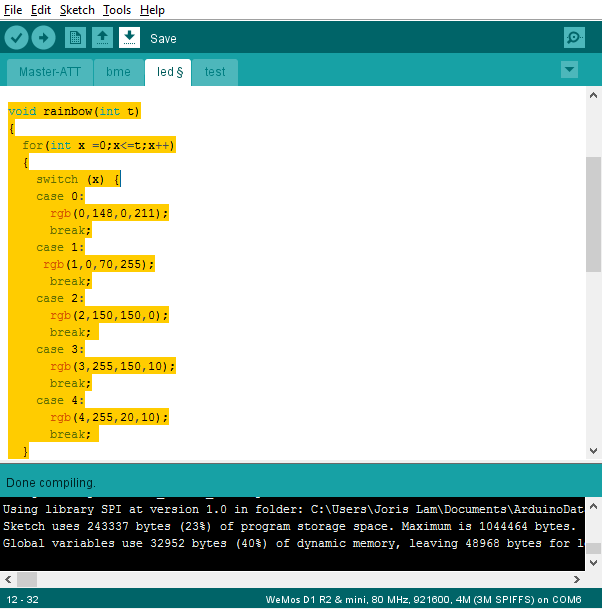This screenshot has height=609, width=602.
Task: Switch to the test tab
Action: pos(215,72)
